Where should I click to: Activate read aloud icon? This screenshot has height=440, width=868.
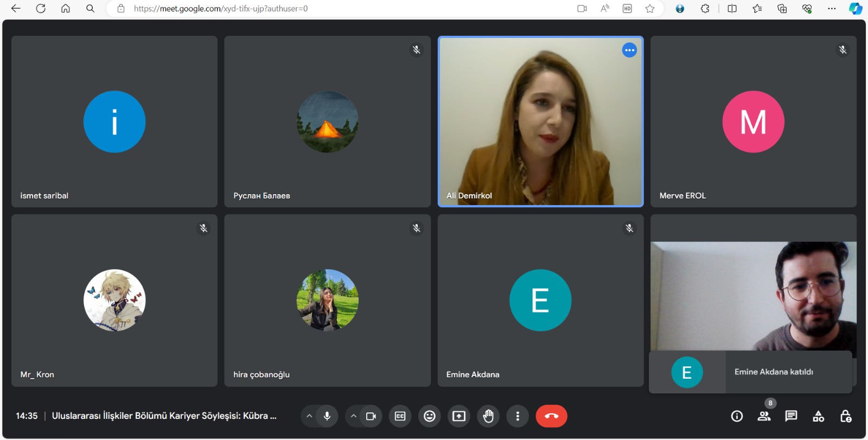pyautogui.click(x=605, y=8)
